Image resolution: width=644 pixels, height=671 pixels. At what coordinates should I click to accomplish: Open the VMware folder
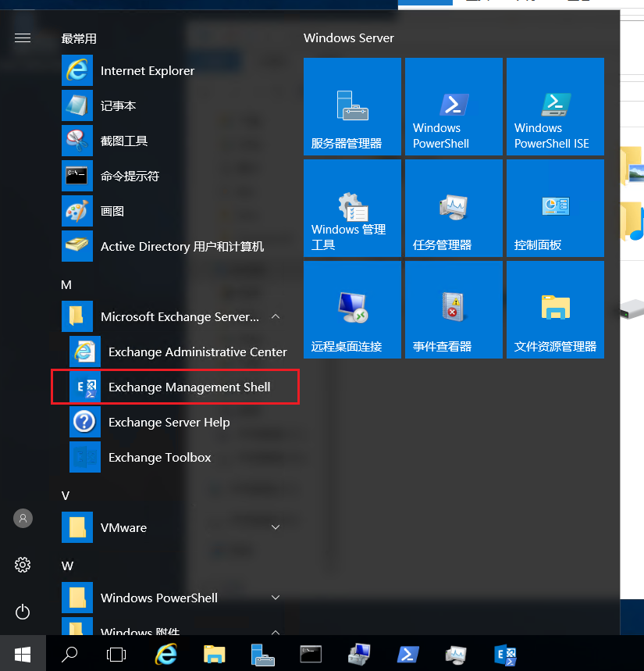[171, 527]
